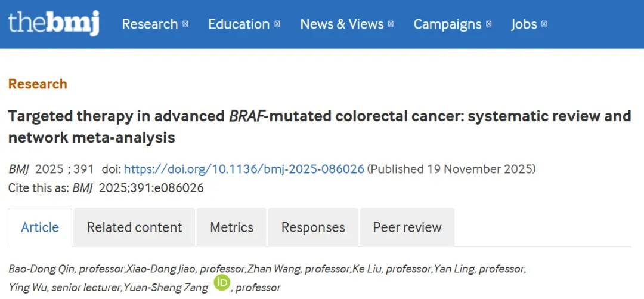Viewport: 644px width, 299px height.
Task: Expand the Campaigns menu arrow
Action: click(489, 24)
